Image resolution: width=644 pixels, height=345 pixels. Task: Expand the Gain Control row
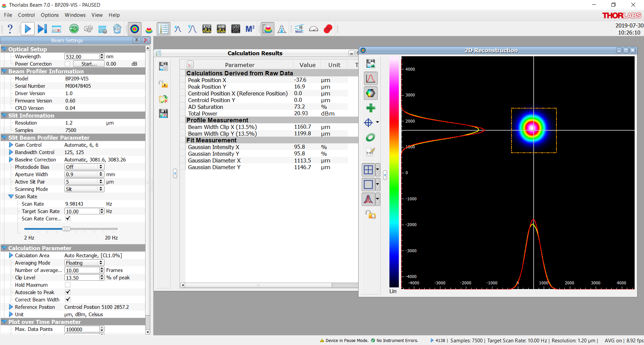pyautogui.click(x=11, y=145)
